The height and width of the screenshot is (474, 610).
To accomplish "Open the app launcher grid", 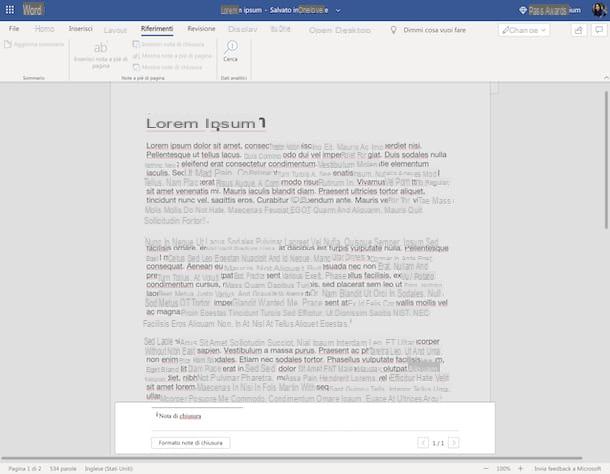I will pyautogui.click(x=10, y=10).
